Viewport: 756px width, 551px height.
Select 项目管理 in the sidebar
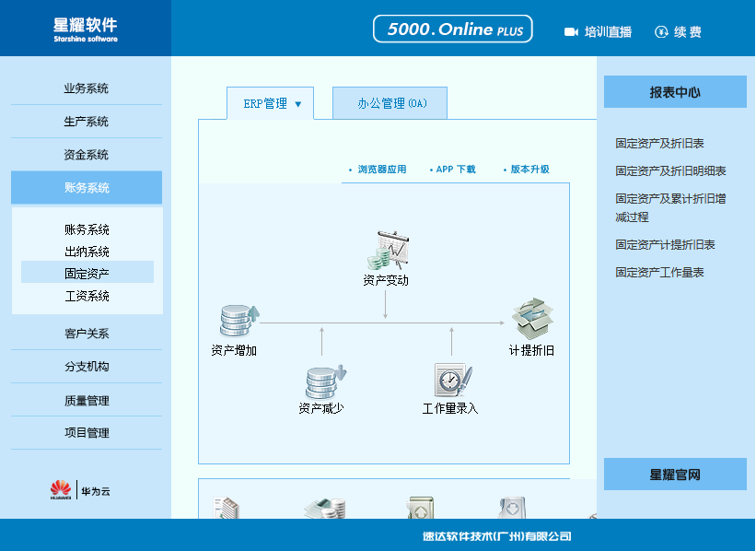(x=87, y=433)
